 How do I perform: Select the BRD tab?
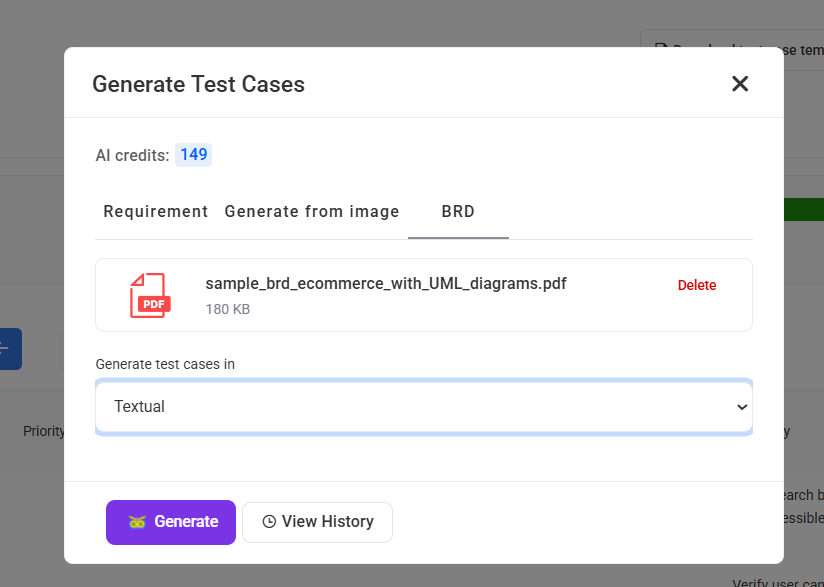coord(458,211)
